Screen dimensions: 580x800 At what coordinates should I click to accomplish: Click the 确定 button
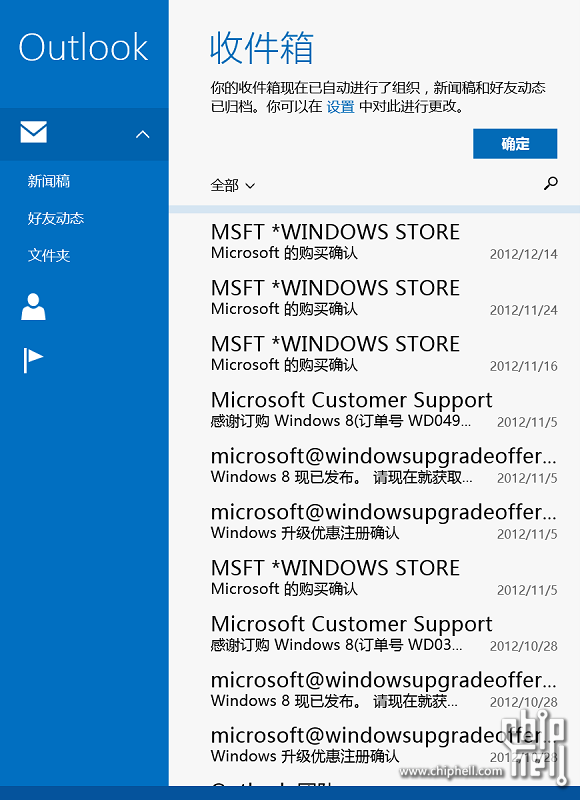click(515, 144)
